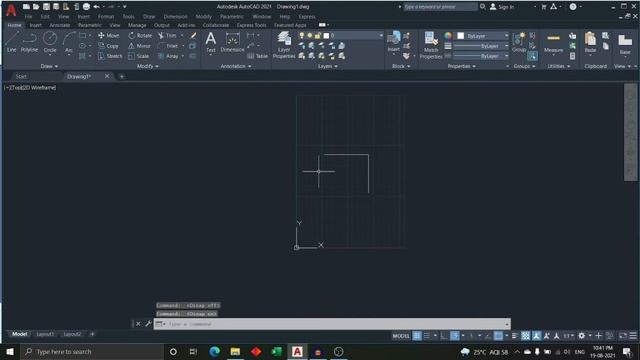Expand the Annotation panel
The height and width of the screenshot is (360, 640).
click(x=236, y=66)
